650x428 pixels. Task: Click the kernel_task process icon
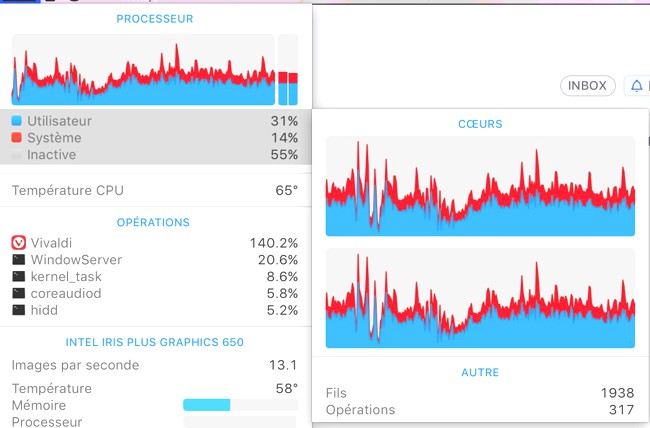[18, 277]
